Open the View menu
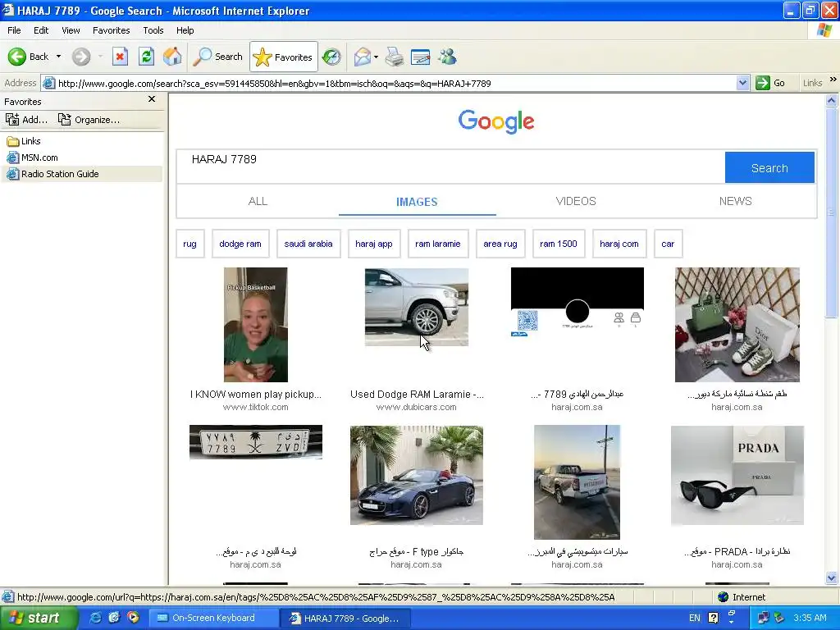Image resolution: width=840 pixels, height=630 pixels. pos(71,30)
